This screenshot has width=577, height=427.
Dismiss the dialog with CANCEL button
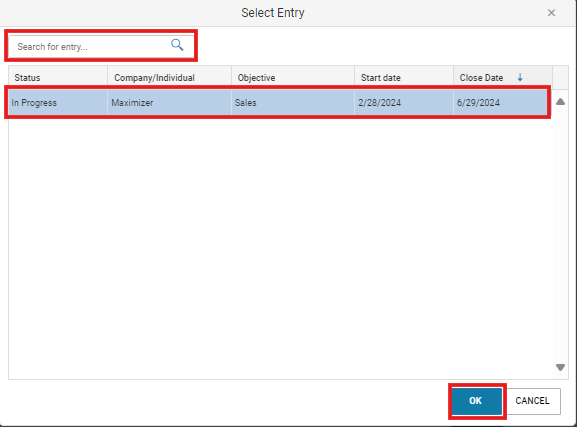point(532,401)
